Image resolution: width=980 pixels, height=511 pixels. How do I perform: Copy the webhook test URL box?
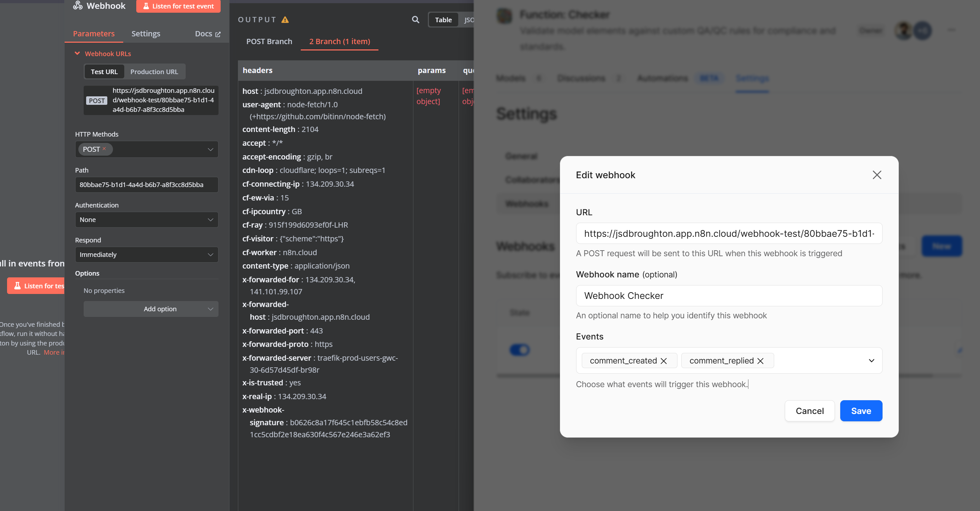(151, 100)
